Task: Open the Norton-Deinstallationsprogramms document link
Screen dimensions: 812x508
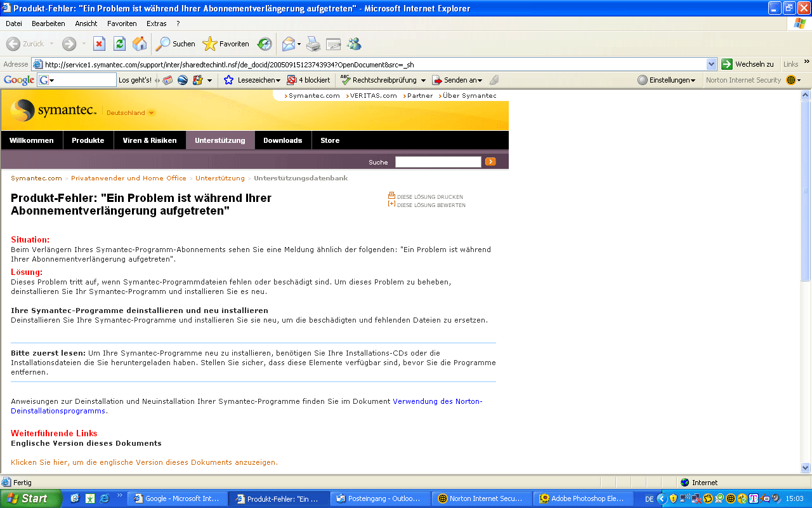Action: (x=247, y=406)
